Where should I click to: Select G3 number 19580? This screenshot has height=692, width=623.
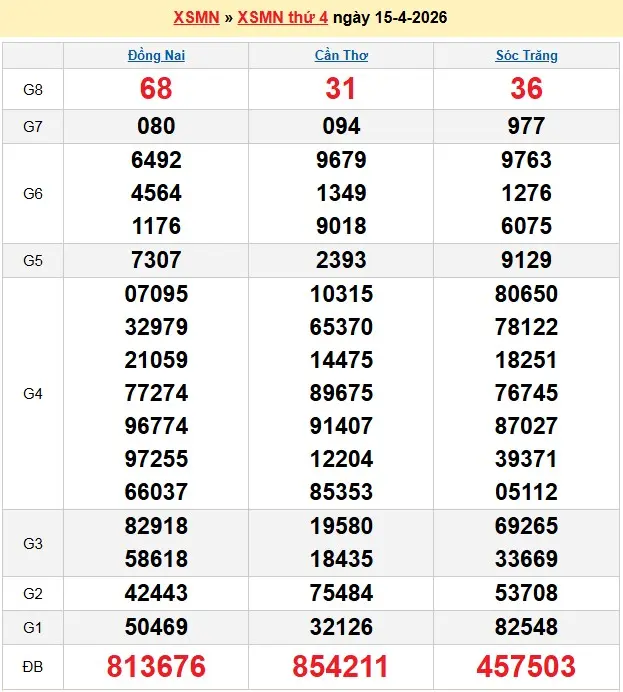[341, 526]
